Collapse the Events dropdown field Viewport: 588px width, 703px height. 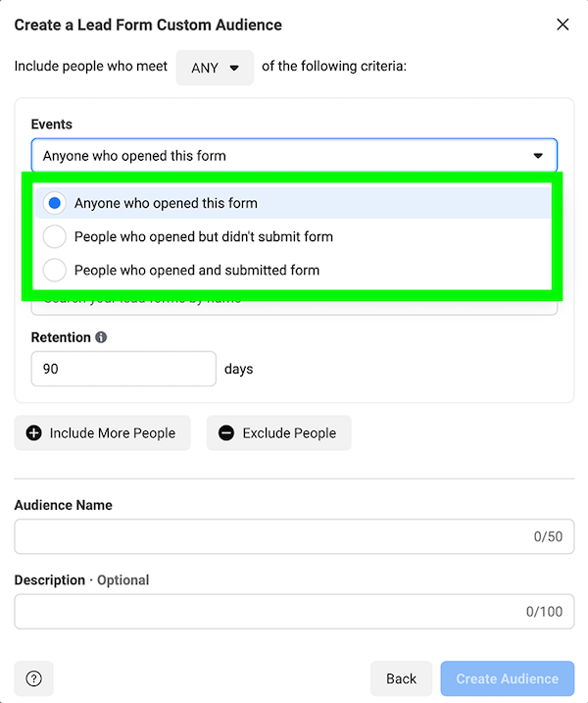[x=294, y=156]
